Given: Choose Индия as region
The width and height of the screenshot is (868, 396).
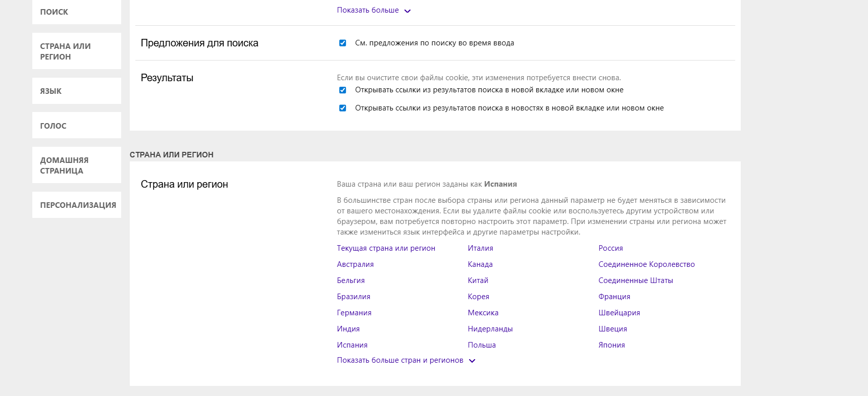Looking at the screenshot, I should point(348,329).
